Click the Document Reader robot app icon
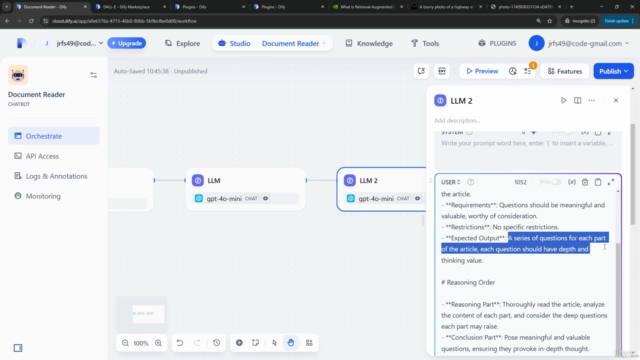The image size is (640, 360). (x=18, y=75)
